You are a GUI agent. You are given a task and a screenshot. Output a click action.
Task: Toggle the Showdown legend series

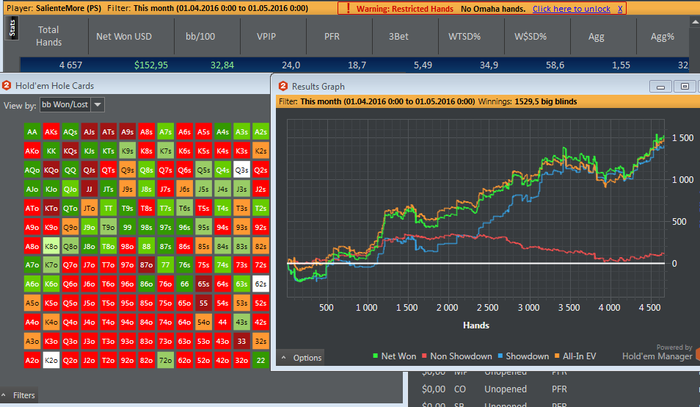pos(523,356)
